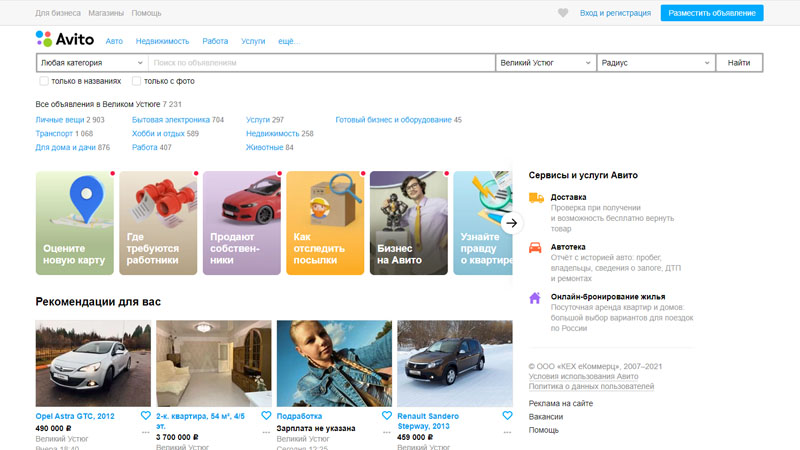The width and height of the screenshot is (800, 450).
Task: Open 'Хобби и отдых' category link
Action: point(158,134)
